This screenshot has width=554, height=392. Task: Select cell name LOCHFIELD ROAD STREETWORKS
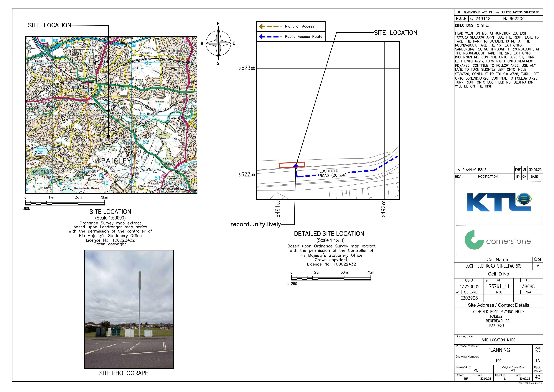point(493,266)
